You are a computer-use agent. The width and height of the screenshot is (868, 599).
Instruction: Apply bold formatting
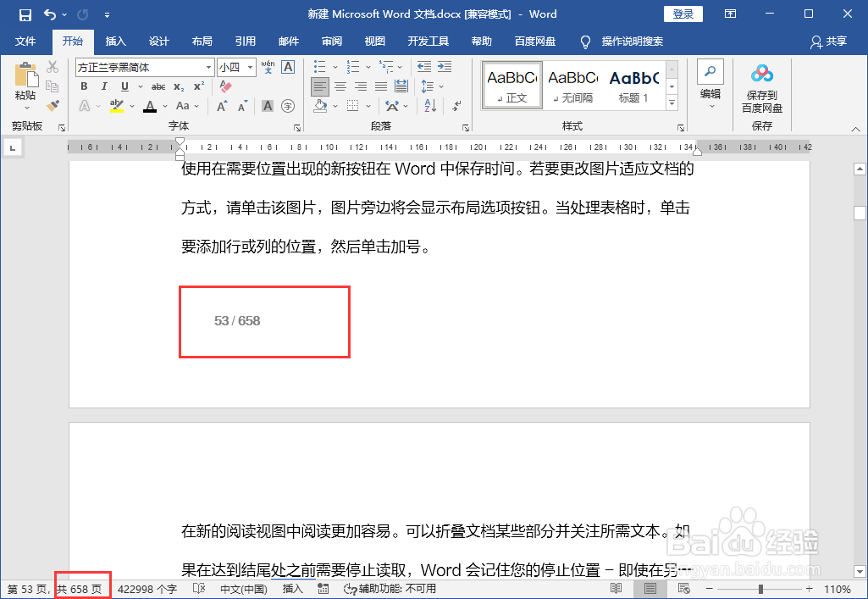[83, 86]
